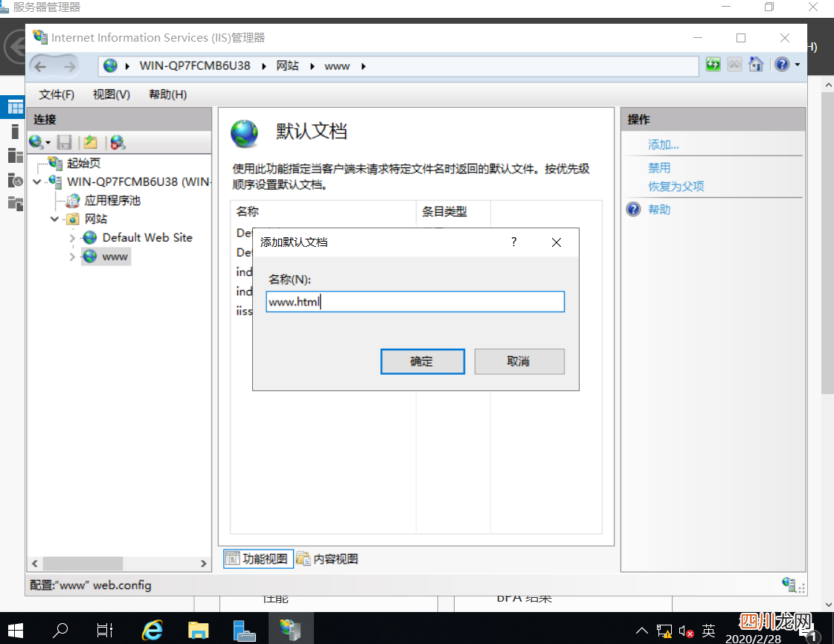Click the IIS Manager taskbar icon
Screen dimensions: 834x644
290,631
